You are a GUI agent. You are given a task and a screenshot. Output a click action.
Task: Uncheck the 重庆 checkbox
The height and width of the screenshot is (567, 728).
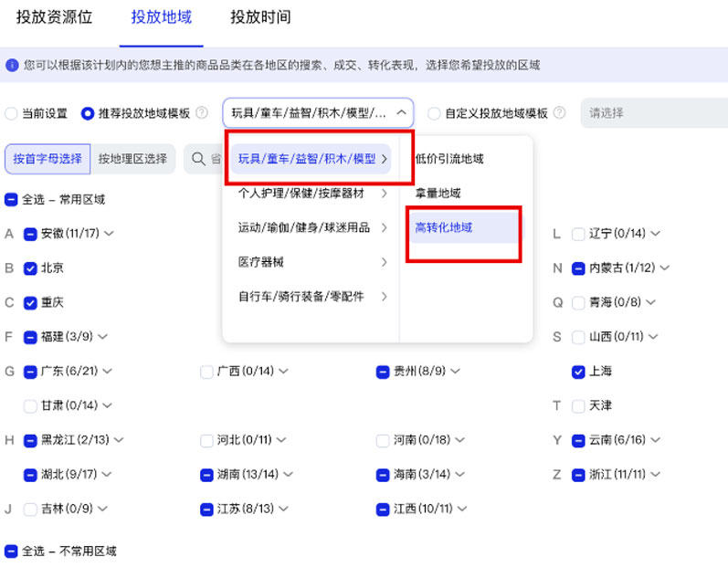(30, 303)
